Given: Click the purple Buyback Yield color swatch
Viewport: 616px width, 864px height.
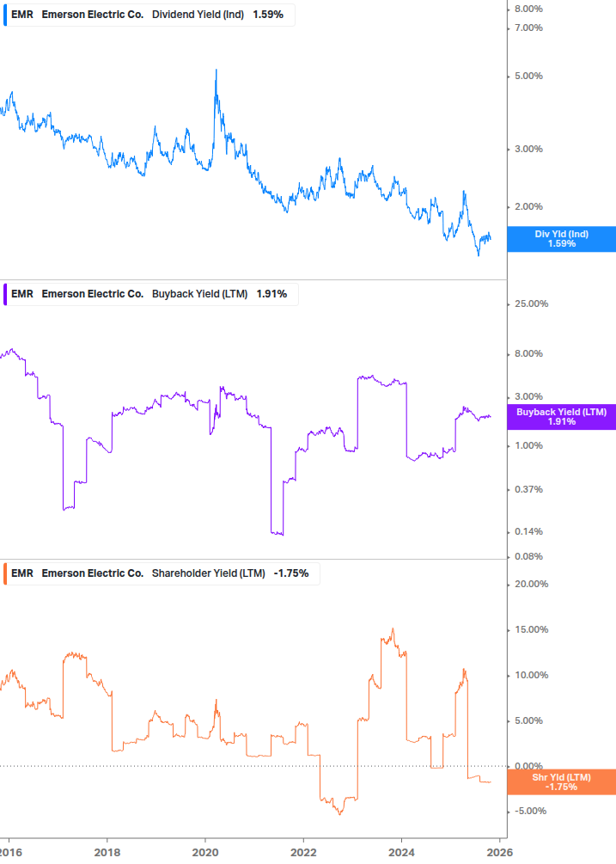Looking at the screenshot, I should click(5, 294).
